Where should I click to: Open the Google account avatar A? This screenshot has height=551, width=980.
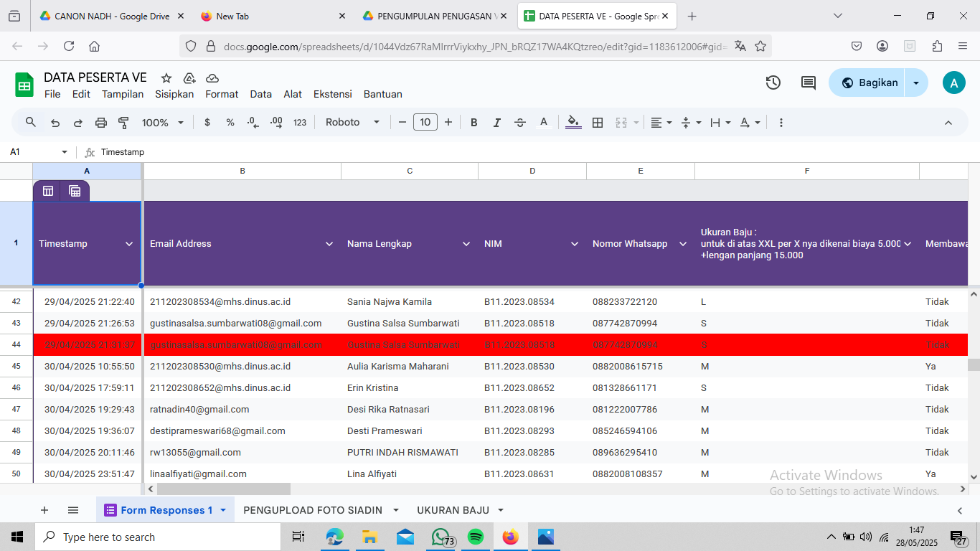pyautogui.click(x=953, y=83)
